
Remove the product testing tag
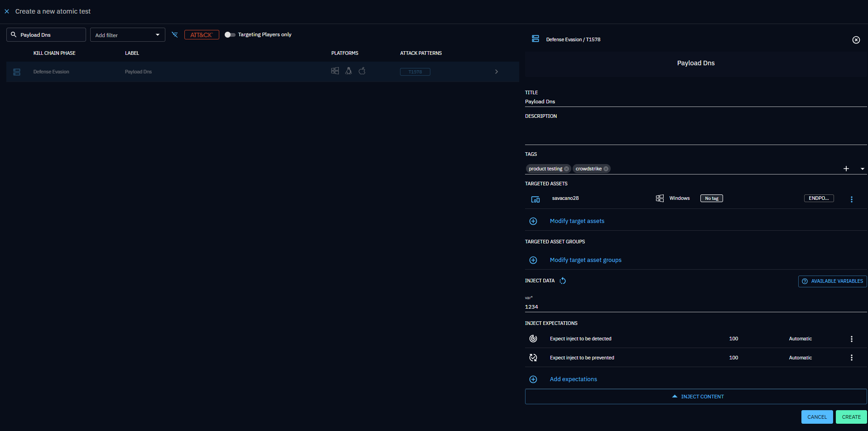(x=566, y=169)
